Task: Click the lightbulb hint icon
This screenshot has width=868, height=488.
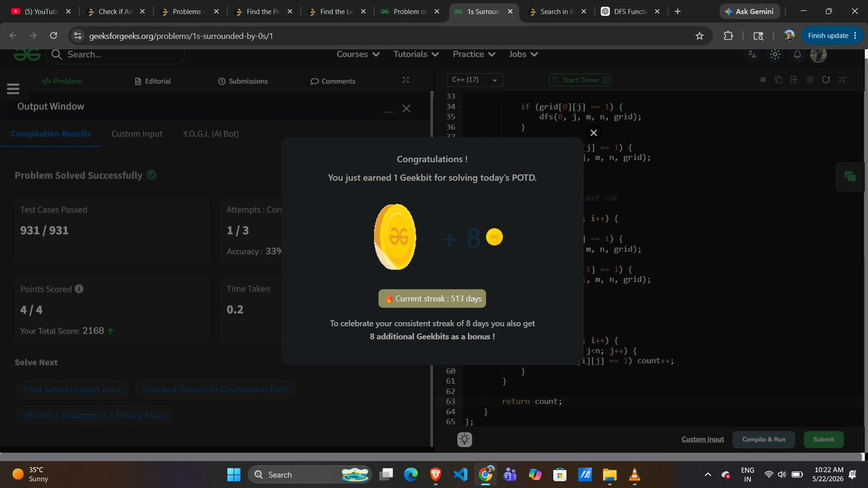Action: 464,439
